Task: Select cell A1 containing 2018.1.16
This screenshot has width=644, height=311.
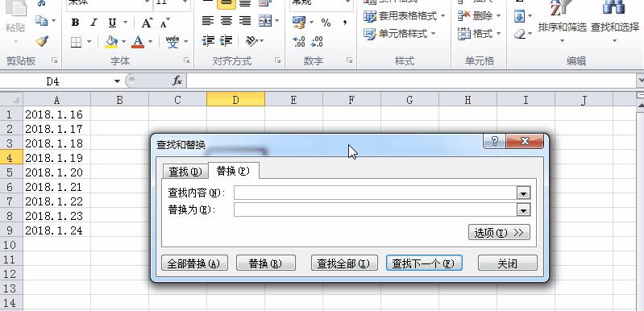Action: pos(56,114)
